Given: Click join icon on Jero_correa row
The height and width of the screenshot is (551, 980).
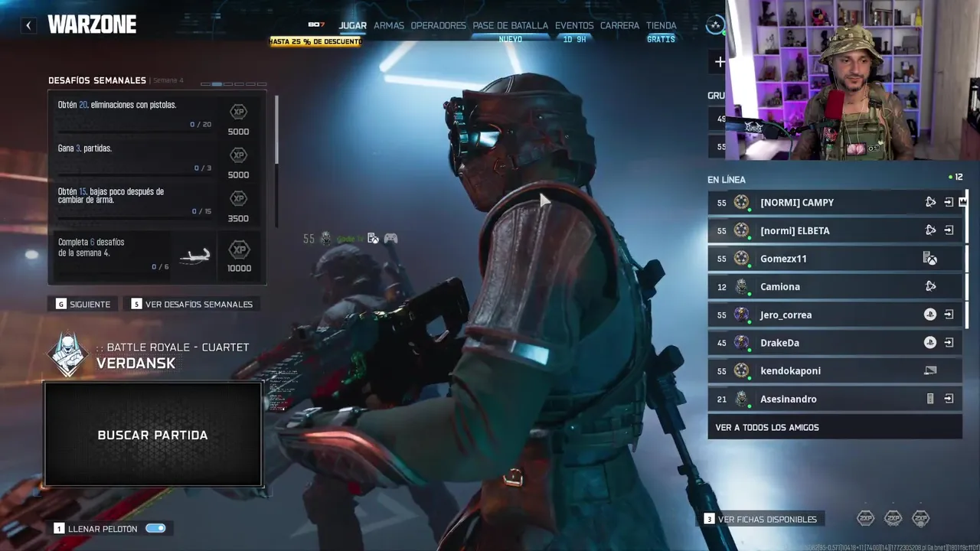Looking at the screenshot, I should pos(949,315).
